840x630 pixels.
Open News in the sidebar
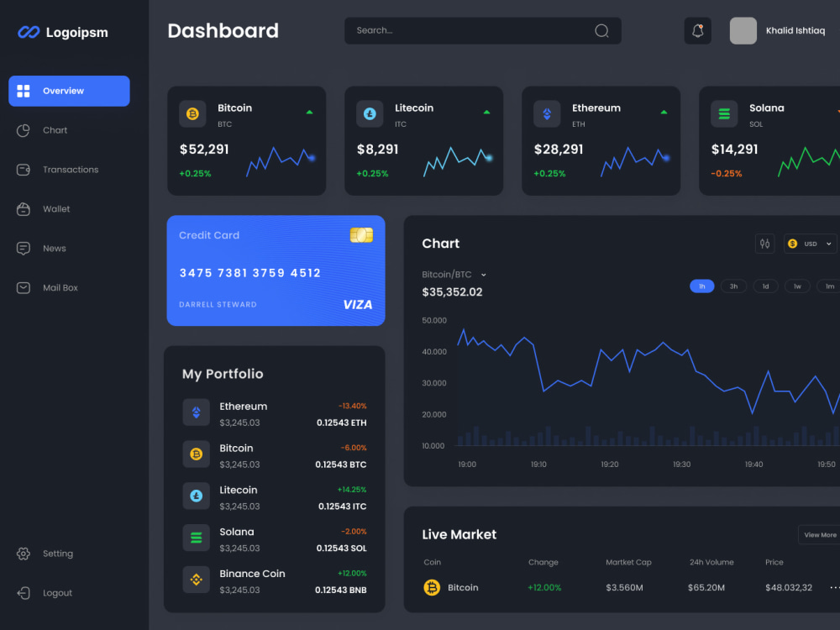pyautogui.click(x=54, y=249)
